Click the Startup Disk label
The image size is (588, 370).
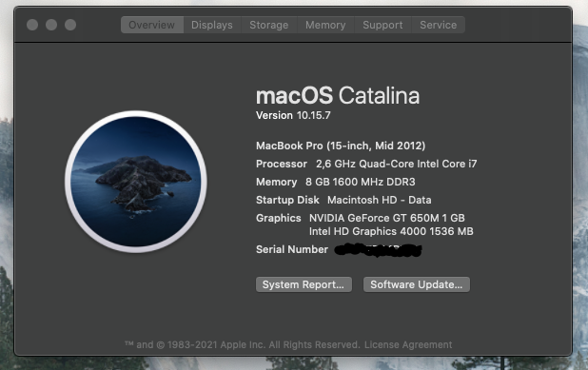click(287, 200)
